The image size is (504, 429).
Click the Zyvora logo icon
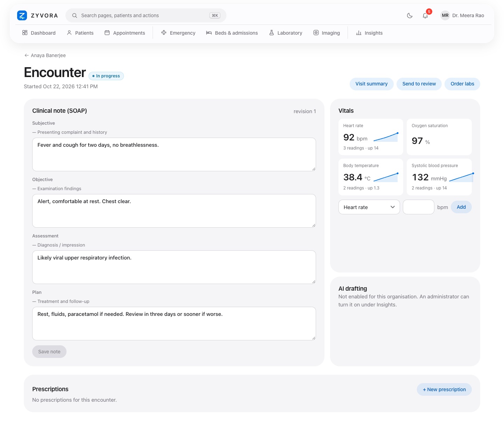[22, 15]
